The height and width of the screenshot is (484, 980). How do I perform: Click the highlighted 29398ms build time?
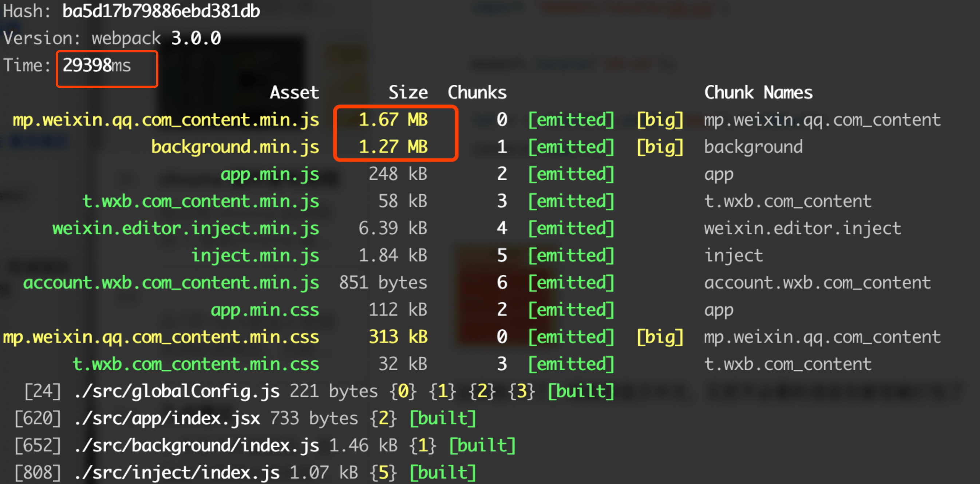tap(96, 66)
